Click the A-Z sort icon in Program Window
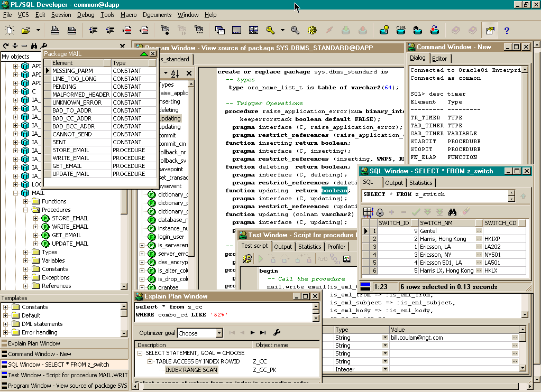541x392 pixels. click(175, 73)
